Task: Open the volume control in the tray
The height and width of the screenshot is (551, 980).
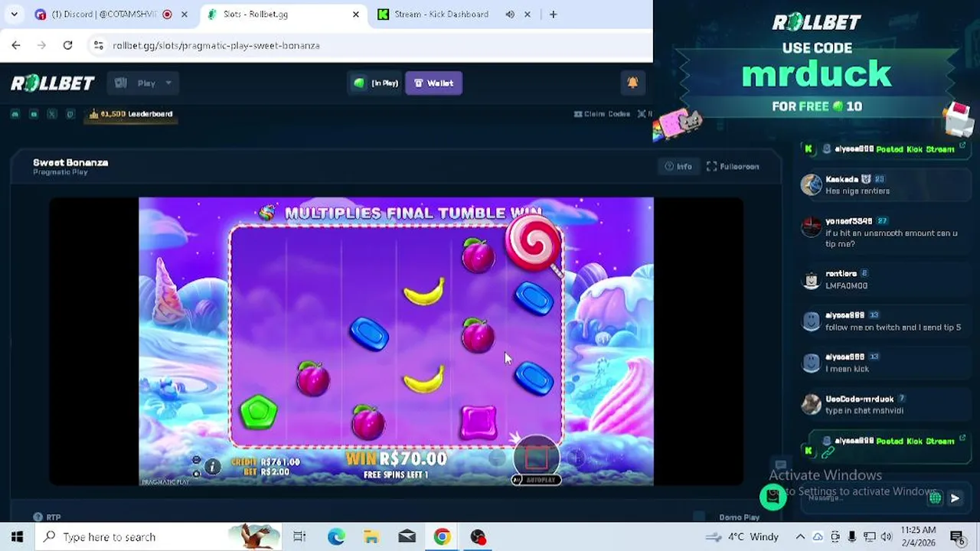Action: 886,536
